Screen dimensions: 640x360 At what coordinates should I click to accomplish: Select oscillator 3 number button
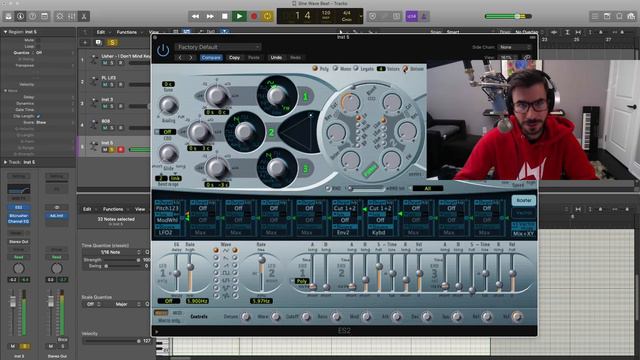click(305, 169)
